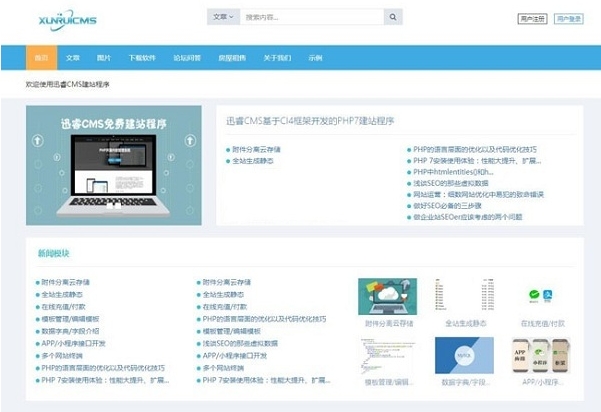
Task: Open the 文章 search category dropdown
Action: (x=223, y=17)
